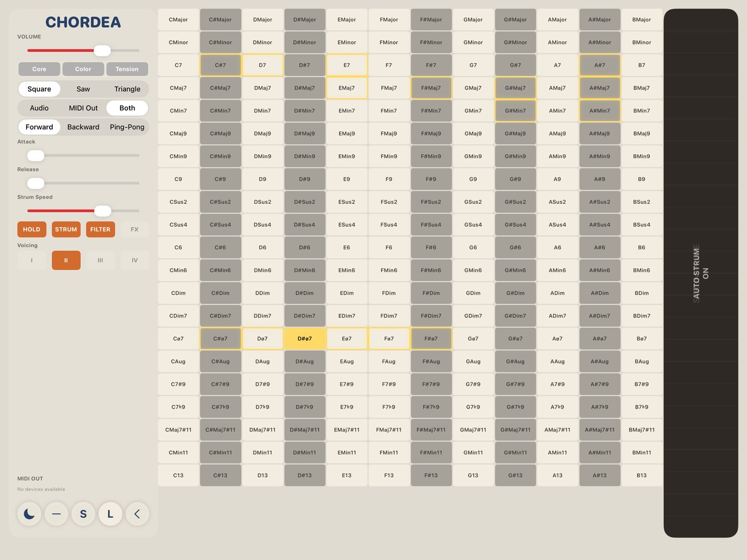
Task: Play the A#6 chord pad
Action: [600, 247]
